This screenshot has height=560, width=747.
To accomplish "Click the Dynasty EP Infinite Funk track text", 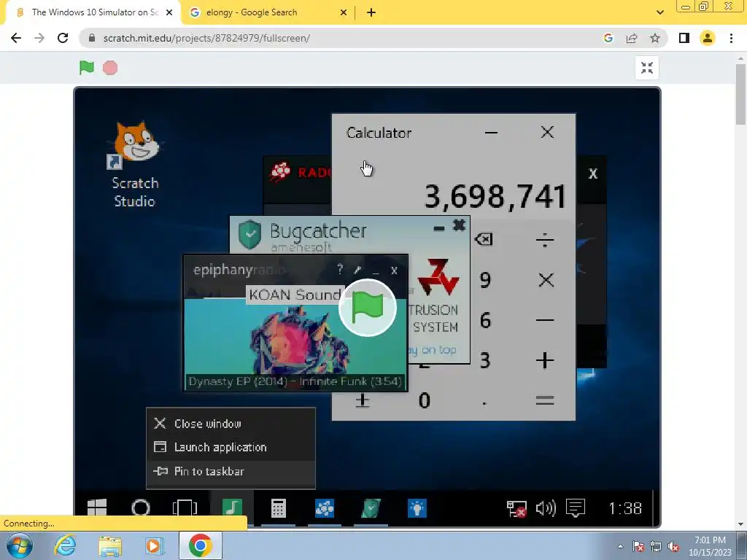I will (295, 381).
